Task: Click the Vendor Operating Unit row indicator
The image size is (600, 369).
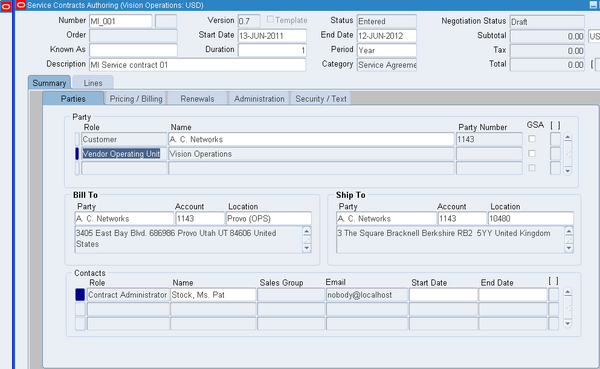Action: (77, 154)
